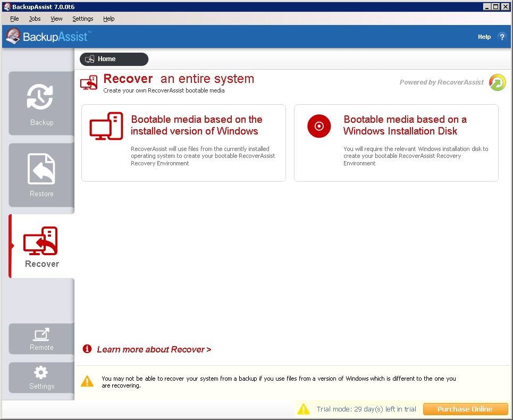513x420 pixels.
Task: Open Learn more about Recover link
Action: point(154,349)
